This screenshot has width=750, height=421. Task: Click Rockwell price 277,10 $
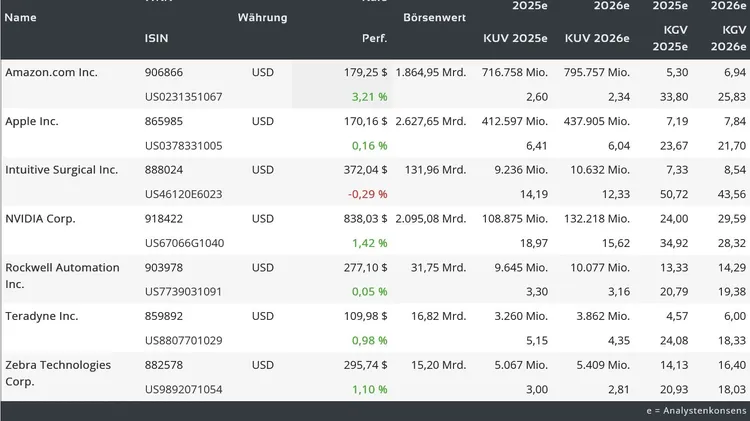(x=365, y=267)
